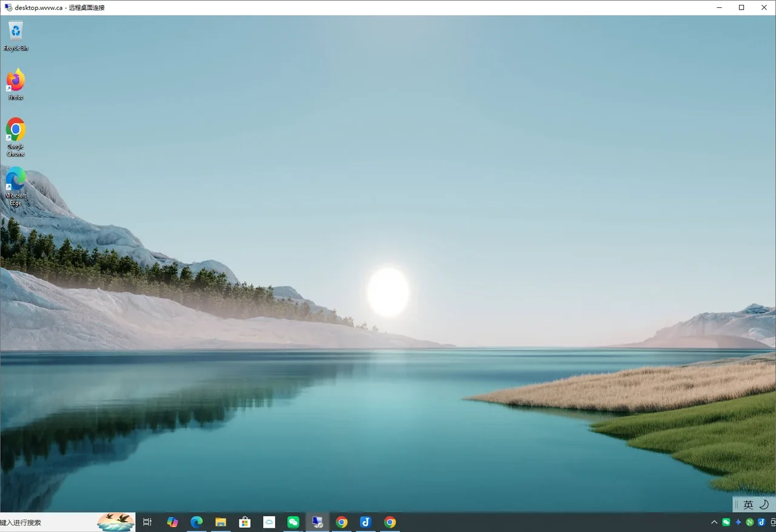Viewport: 776px width, 532px height.
Task: Click the green N icon in system tray
Action: tap(750, 522)
